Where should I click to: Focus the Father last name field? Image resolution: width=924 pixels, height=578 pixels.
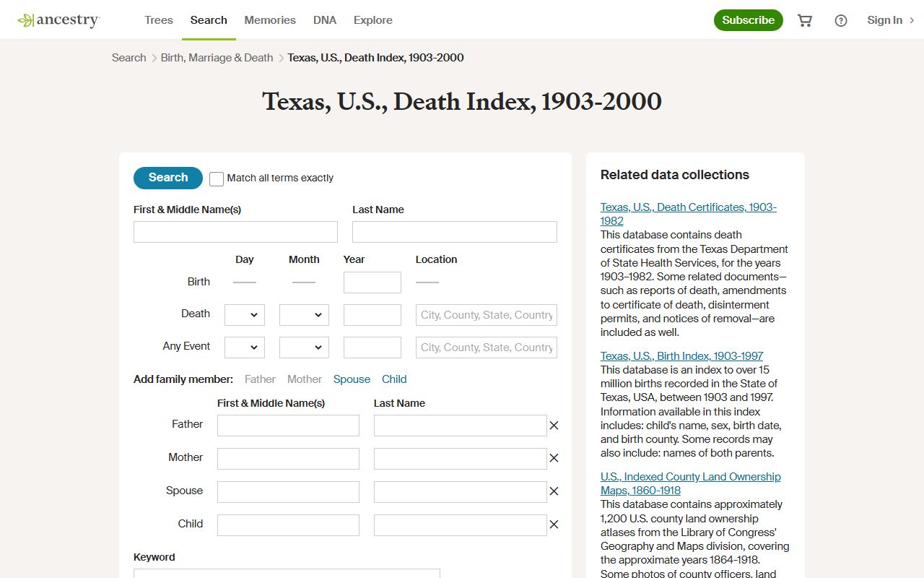461,426
